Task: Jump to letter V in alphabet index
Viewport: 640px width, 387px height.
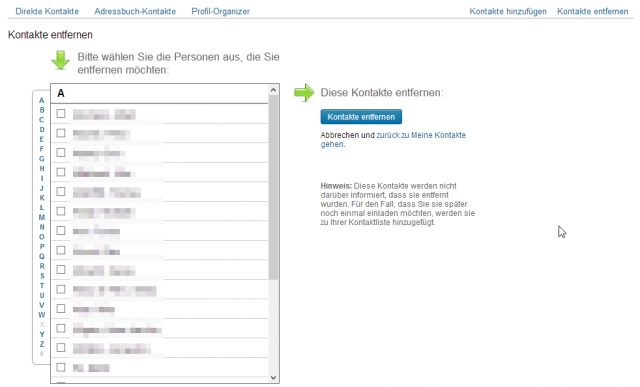Action: (42, 305)
